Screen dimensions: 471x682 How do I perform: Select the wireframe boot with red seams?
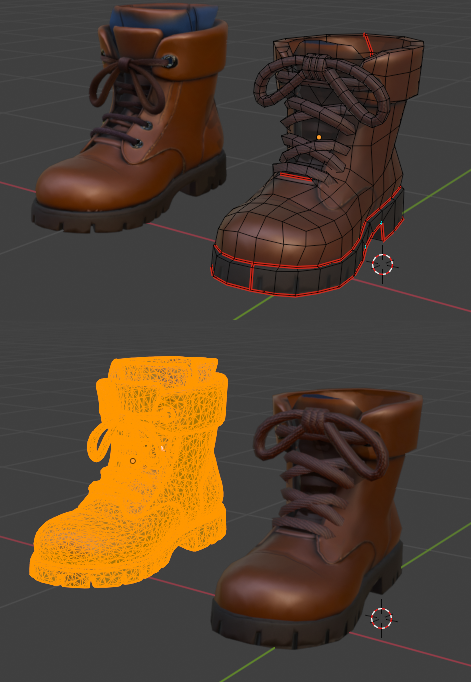(317, 165)
